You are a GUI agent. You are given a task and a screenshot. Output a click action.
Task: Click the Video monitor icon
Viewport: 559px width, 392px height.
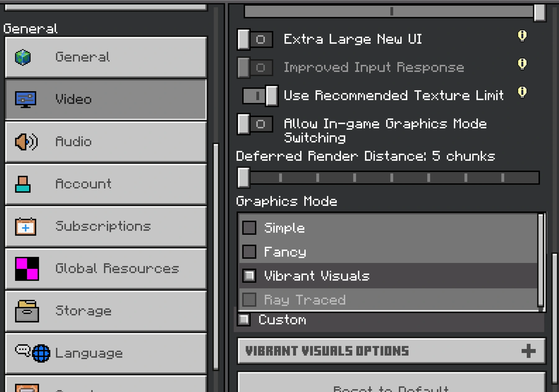coord(25,100)
